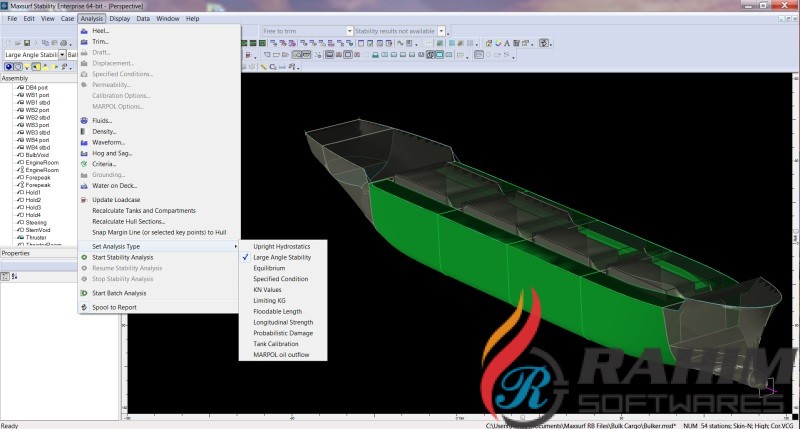Expand the Set Analysis Type submenu arrow

[236, 246]
